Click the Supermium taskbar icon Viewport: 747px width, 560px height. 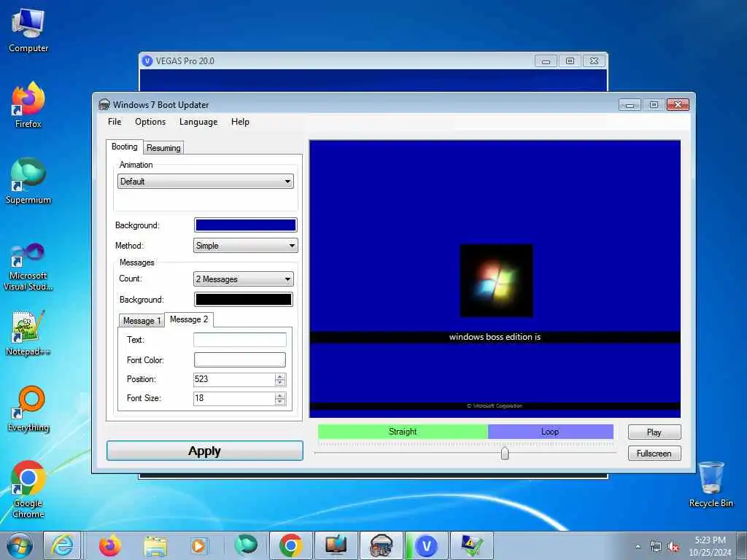click(245, 545)
